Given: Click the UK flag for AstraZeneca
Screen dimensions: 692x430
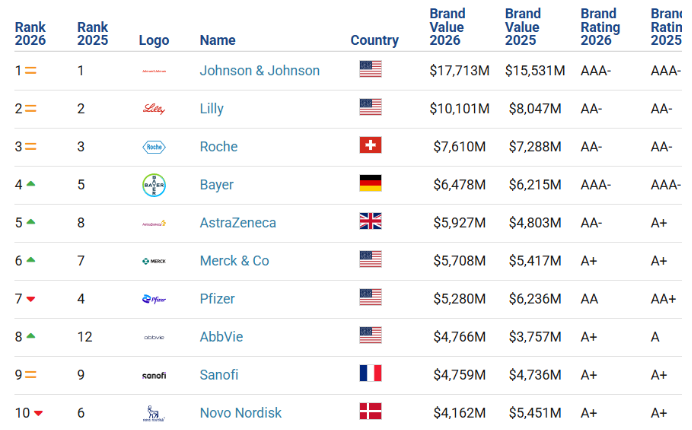Looking at the screenshot, I should tap(370, 221).
